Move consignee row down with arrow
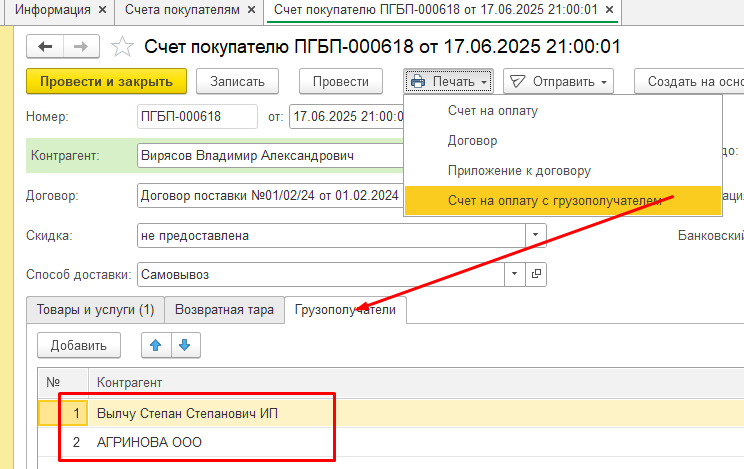Screen dimensions: 744x469 (x=185, y=346)
